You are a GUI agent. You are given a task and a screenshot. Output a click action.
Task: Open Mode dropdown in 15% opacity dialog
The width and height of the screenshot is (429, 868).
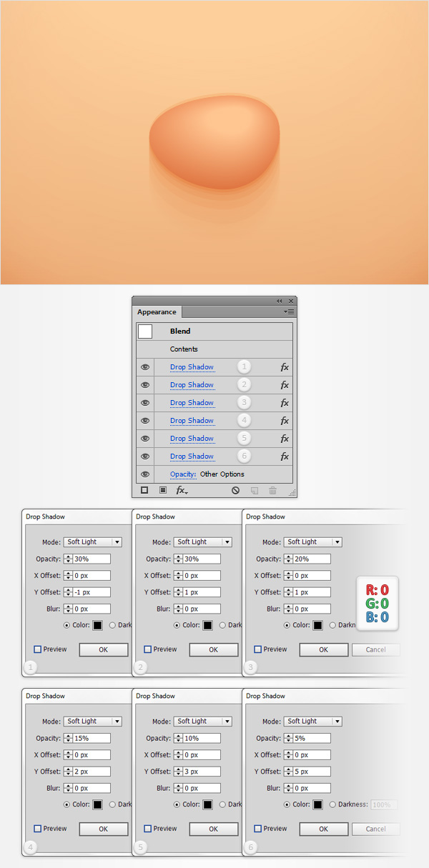click(93, 722)
